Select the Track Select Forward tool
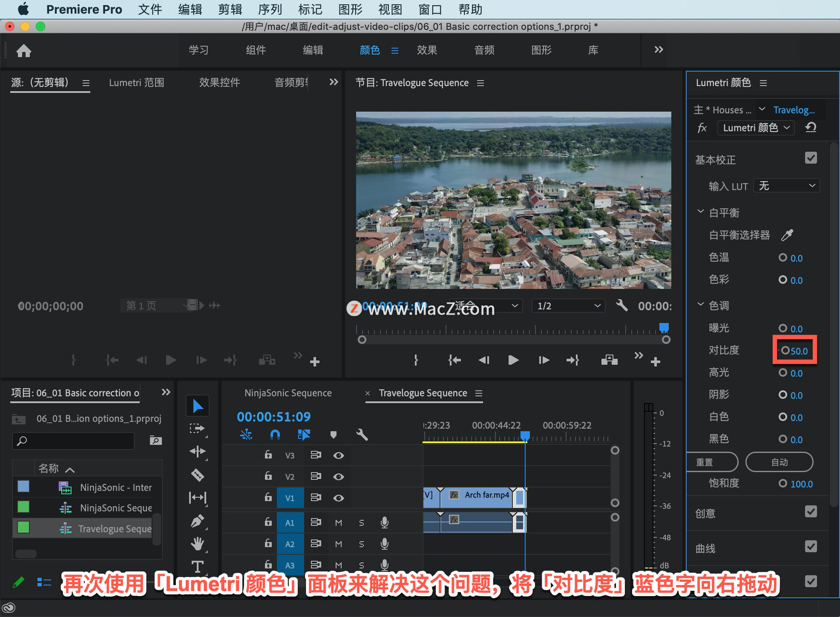 197,428
